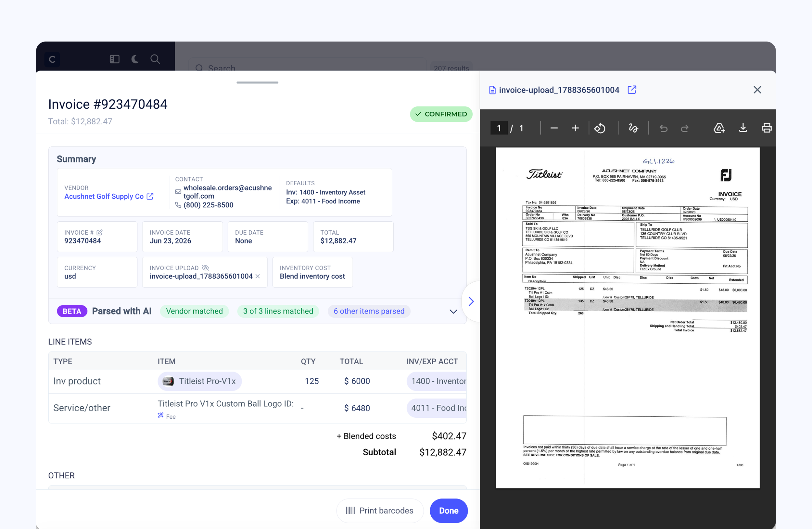Select the Titleist Pro-V1x item chip
Screen dimensions: 812x529
(199, 381)
